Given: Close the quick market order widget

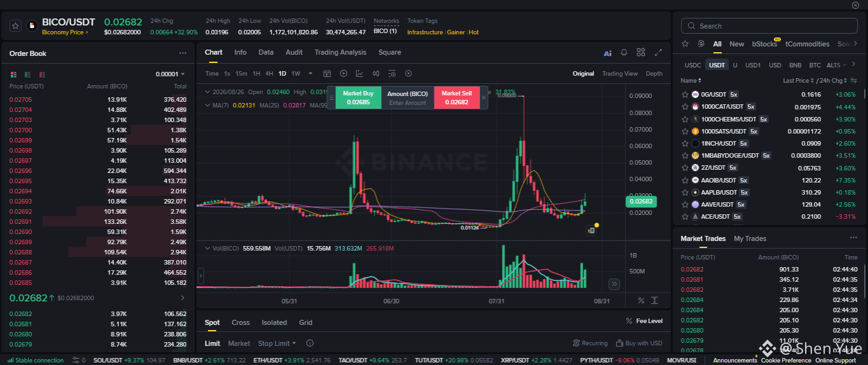Looking at the screenshot, I should click(484, 97).
